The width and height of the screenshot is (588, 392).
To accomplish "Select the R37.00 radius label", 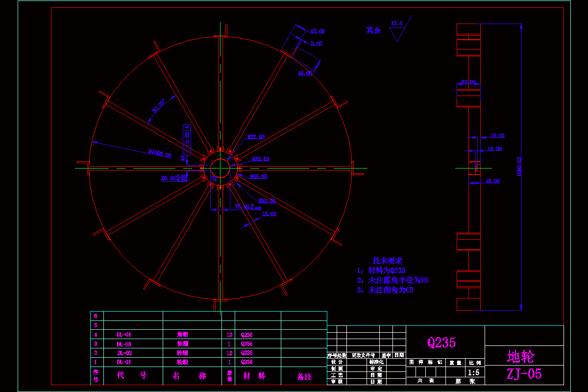I will 256,137.
